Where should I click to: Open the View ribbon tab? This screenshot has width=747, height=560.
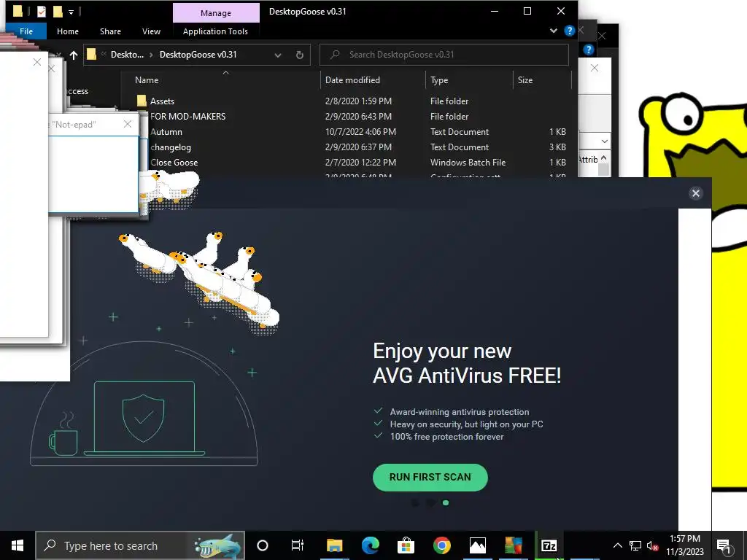pyautogui.click(x=151, y=31)
